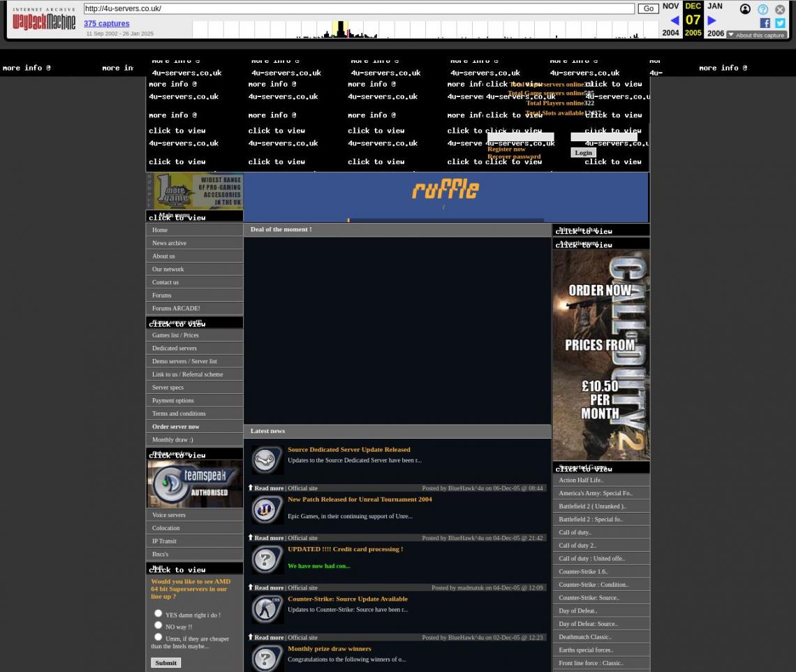
Task: Open the Demo servers / Server list item
Action: point(194,362)
